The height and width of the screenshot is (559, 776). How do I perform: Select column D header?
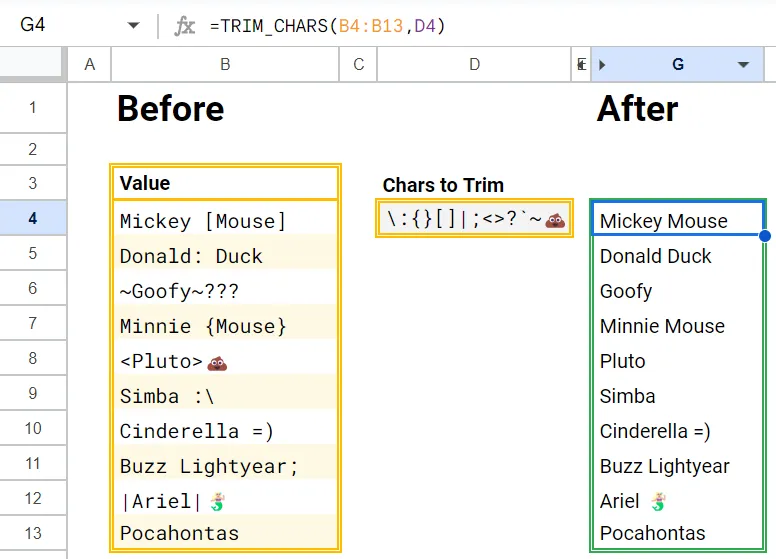(x=474, y=64)
